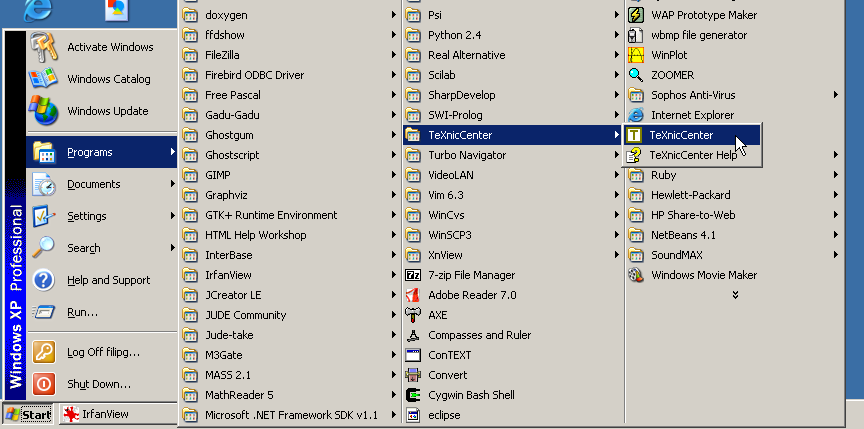
Task: Launch eclipse icon
Action: coord(413,415)
